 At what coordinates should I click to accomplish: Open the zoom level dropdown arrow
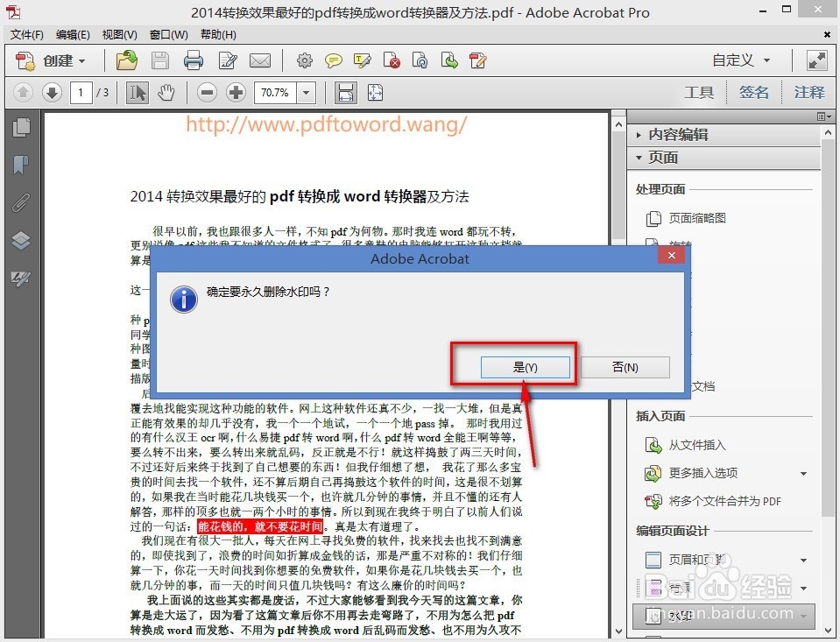[x=306, y=93]
